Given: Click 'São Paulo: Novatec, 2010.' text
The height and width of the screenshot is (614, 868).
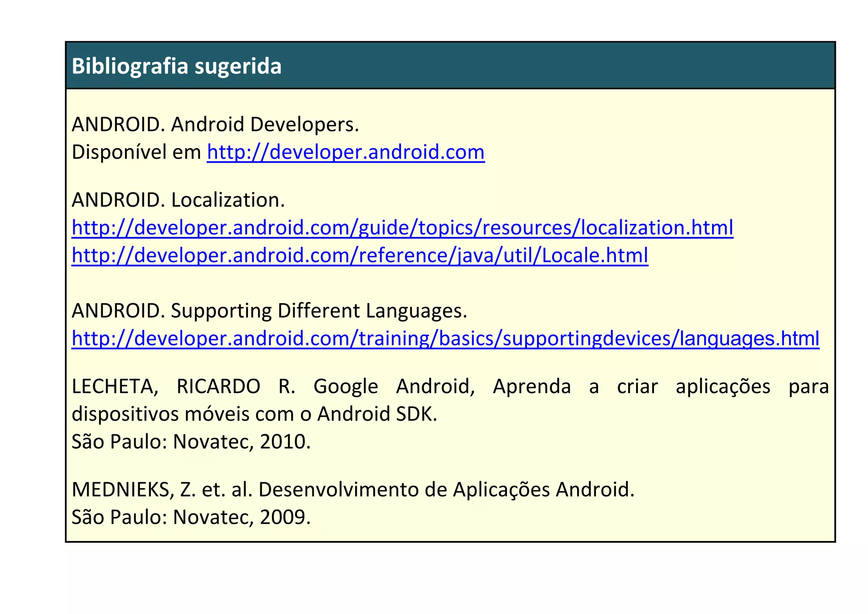Looking at the screenshot, I should (191, 442).
